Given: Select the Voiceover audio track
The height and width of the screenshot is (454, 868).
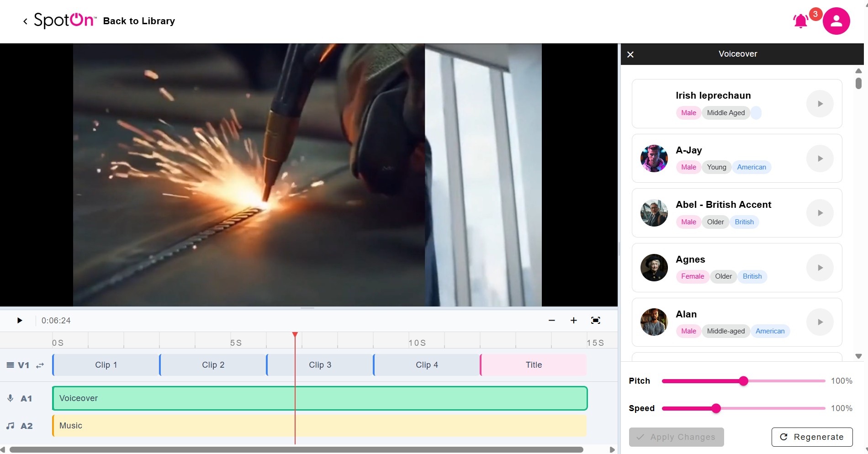Looking at the screenshot, I should click(x=320, y=398).
